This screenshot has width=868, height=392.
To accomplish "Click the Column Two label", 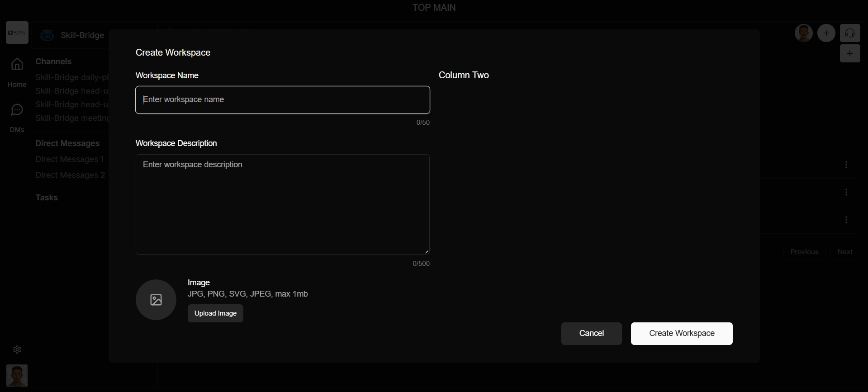I will pyautogui.click(x=464, y=75).
